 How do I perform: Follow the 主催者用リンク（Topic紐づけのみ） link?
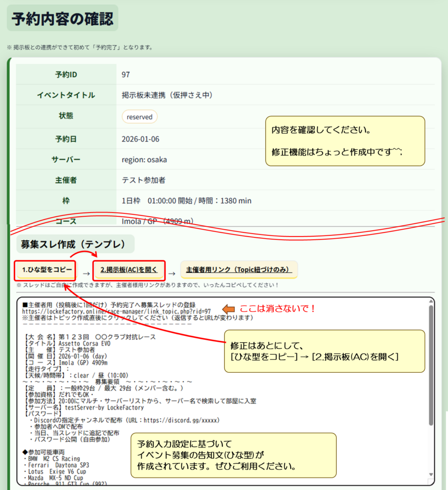(239, 270)
